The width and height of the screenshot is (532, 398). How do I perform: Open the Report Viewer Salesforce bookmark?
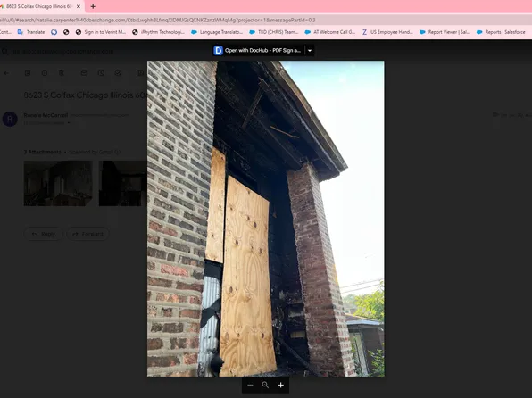point(445,32)
